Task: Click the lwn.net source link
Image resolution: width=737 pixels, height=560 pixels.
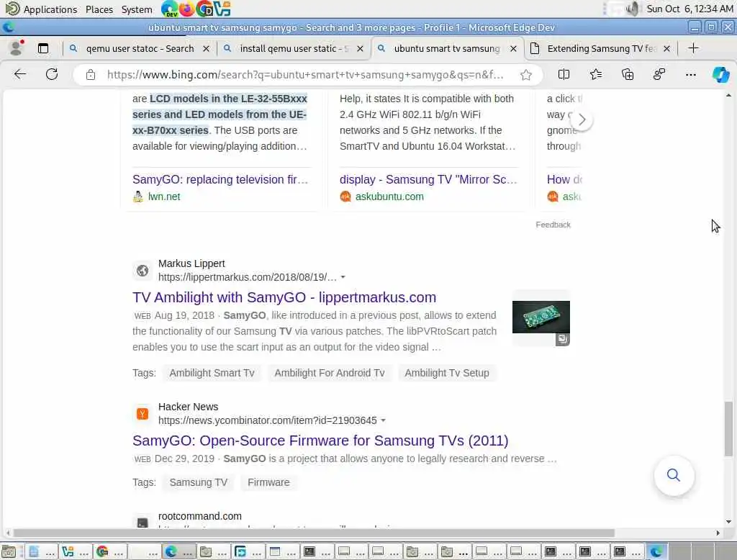Action: 164,197
